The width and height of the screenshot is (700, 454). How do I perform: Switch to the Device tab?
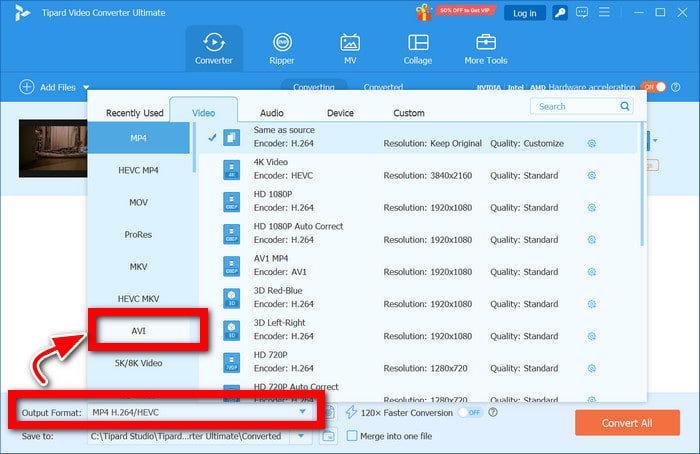(x=340, y=113)
